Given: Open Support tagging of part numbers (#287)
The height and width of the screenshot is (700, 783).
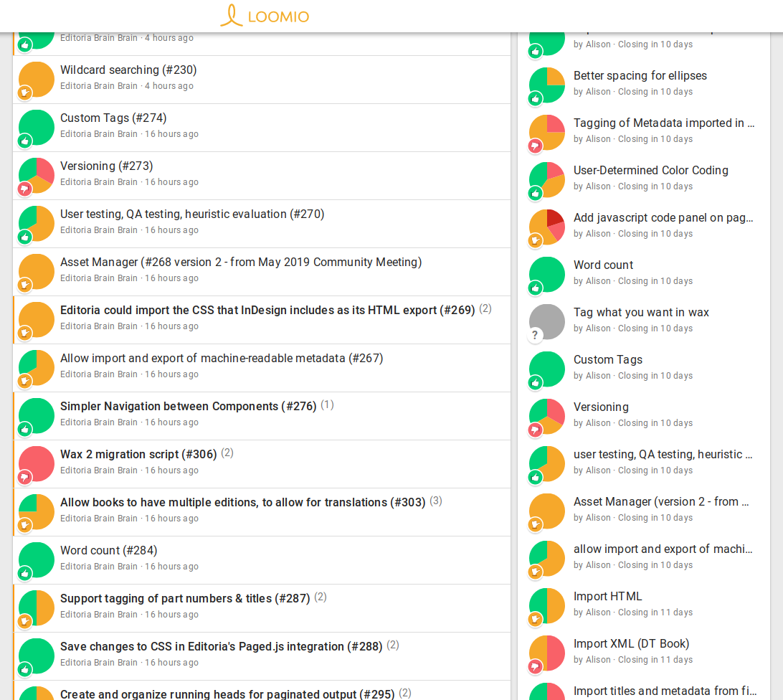Looking at the screenshot, I should [x=185, y=598].
